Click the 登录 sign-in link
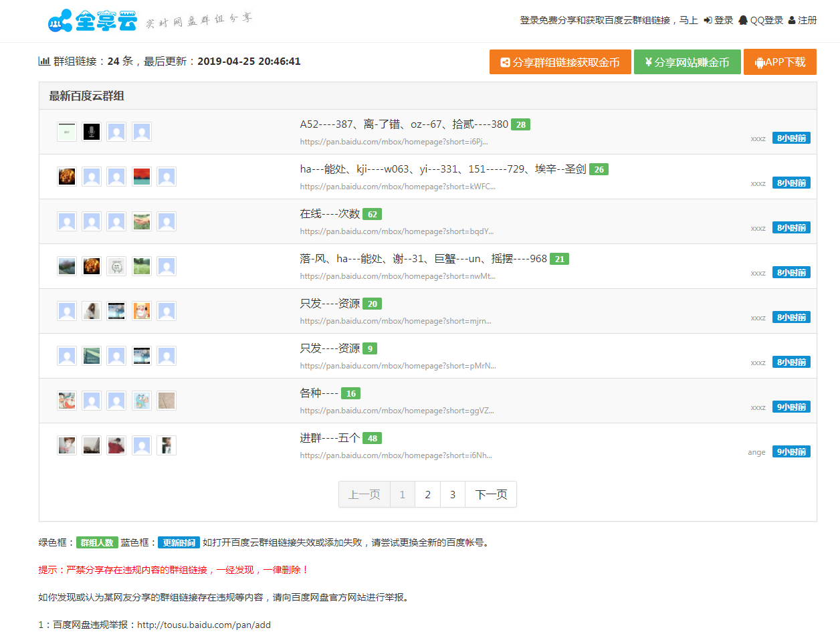Image resolution: width=840 pixels, height=634 pixels. [719, 21]
